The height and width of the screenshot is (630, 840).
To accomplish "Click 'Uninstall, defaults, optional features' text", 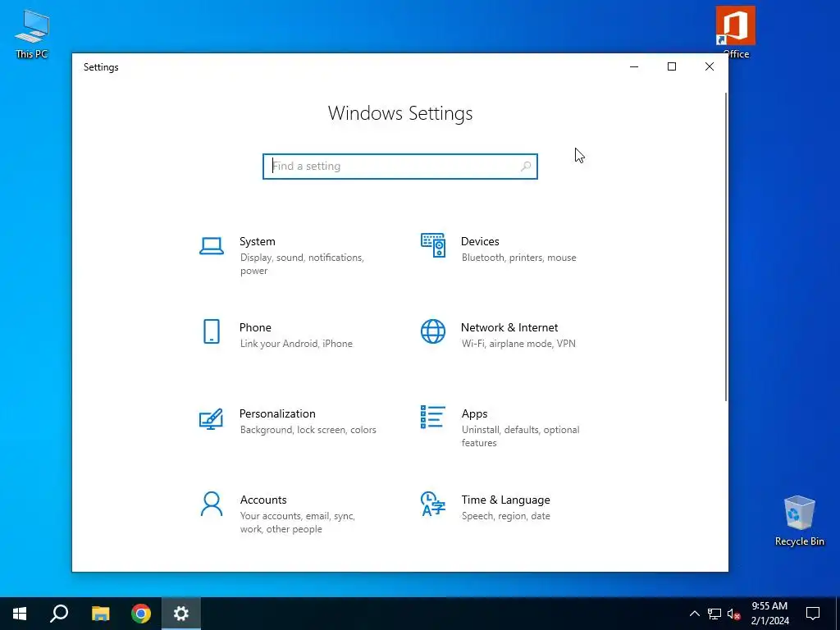I will click(x=521, y=436).
